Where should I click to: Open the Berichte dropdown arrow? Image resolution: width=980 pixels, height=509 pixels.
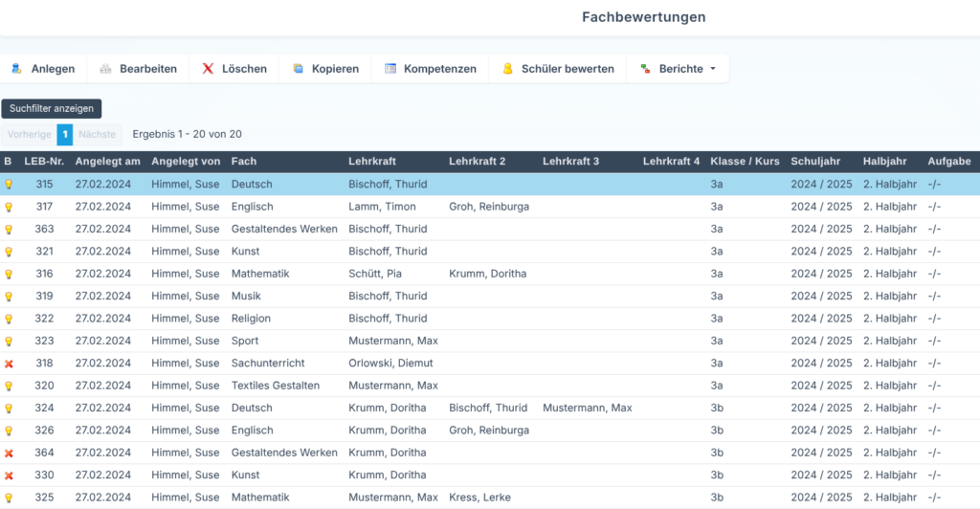(713, 69)
